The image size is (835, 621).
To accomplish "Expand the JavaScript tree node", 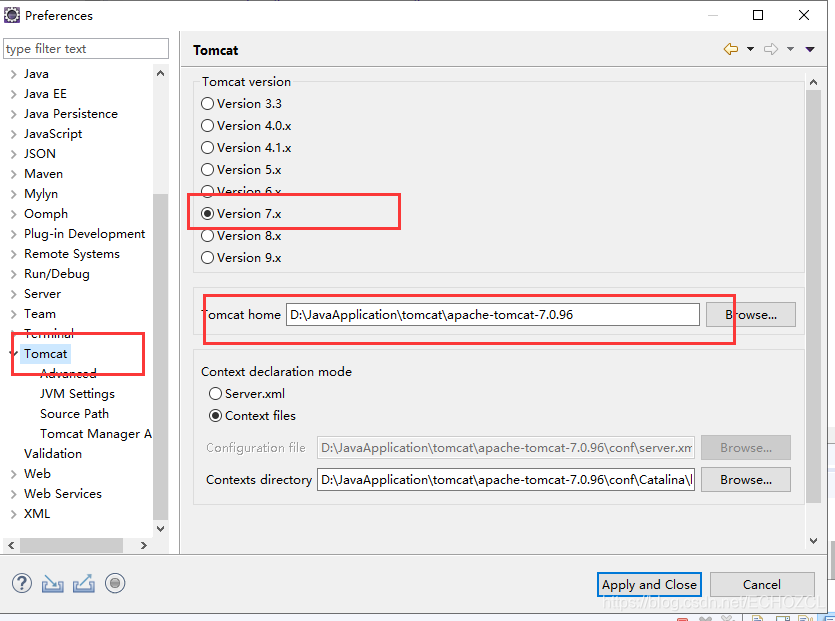I will tap(14, 134).
